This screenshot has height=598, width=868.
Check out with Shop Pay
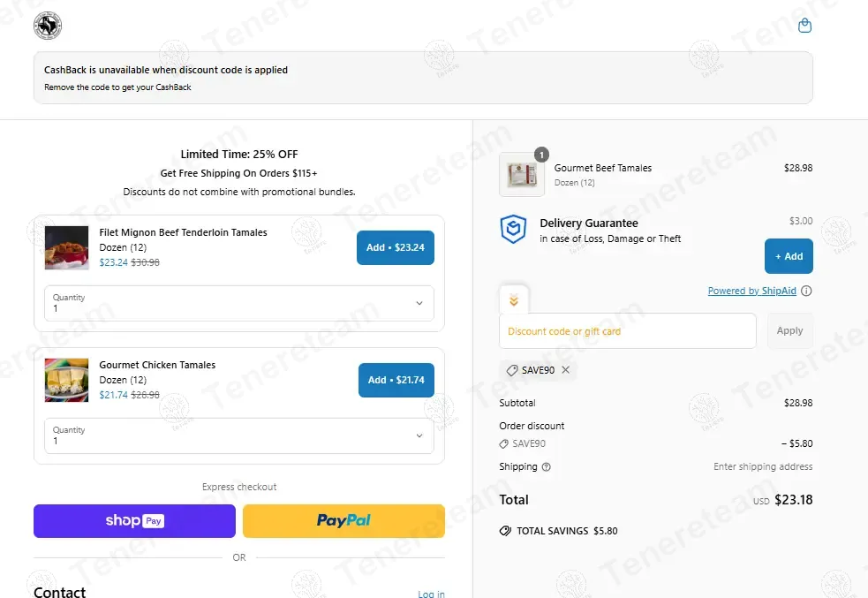pos(134,521)
